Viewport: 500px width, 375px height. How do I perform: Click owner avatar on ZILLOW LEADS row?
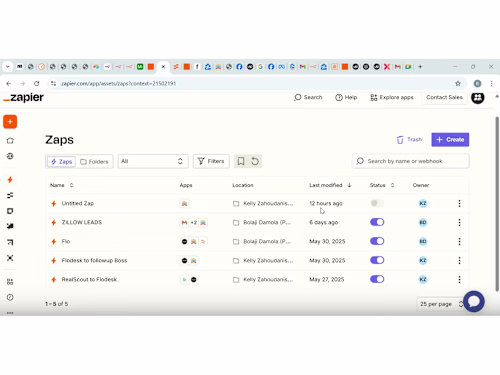click(x=423, y=222)
